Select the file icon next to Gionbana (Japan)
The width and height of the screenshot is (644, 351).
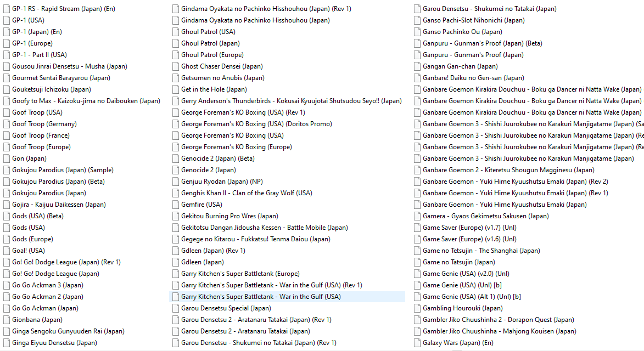point(7,320)
